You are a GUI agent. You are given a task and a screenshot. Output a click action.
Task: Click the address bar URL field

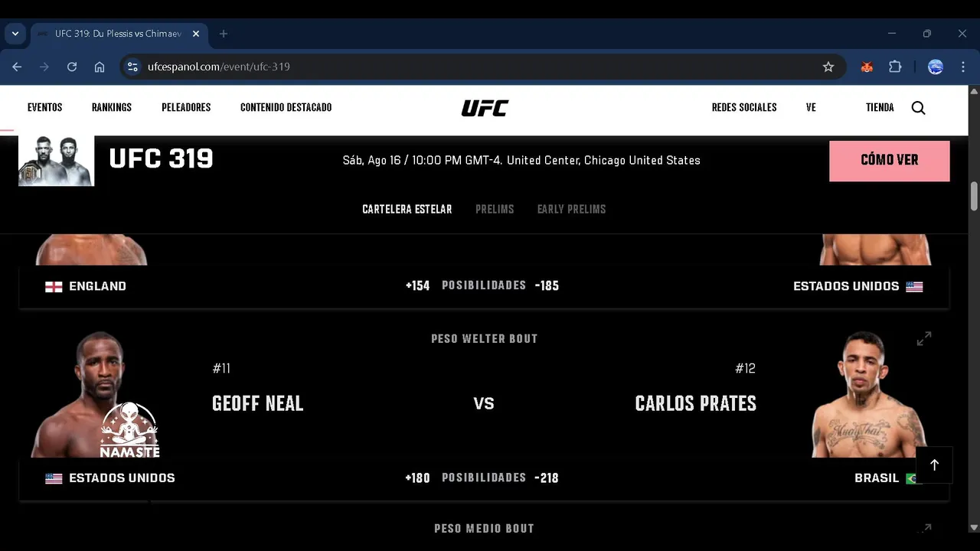pyautogui.click(x=482, y=67)
